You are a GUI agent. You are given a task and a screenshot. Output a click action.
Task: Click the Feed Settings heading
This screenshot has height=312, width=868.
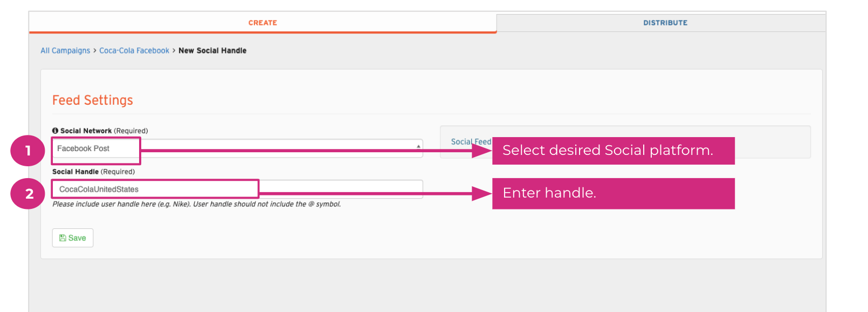(93, 100)
